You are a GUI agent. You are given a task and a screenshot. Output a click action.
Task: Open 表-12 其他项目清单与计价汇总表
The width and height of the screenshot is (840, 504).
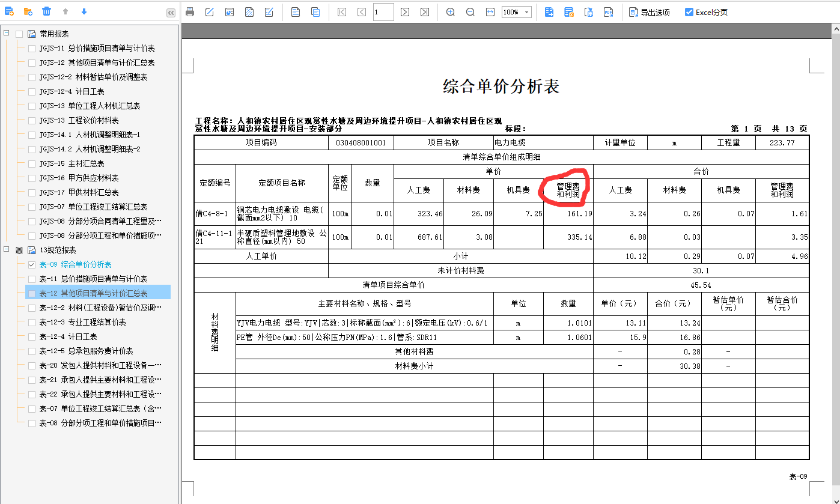coord(93,293)
